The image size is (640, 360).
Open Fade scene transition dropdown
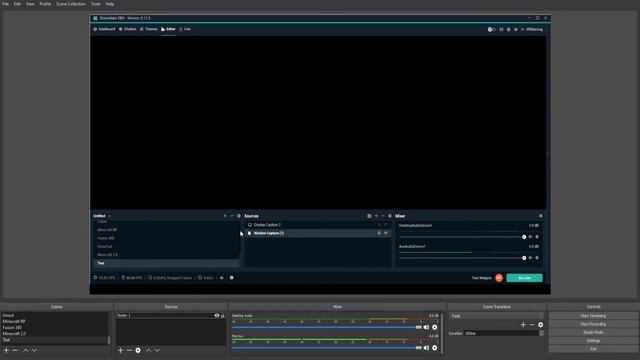coord(497,316)
